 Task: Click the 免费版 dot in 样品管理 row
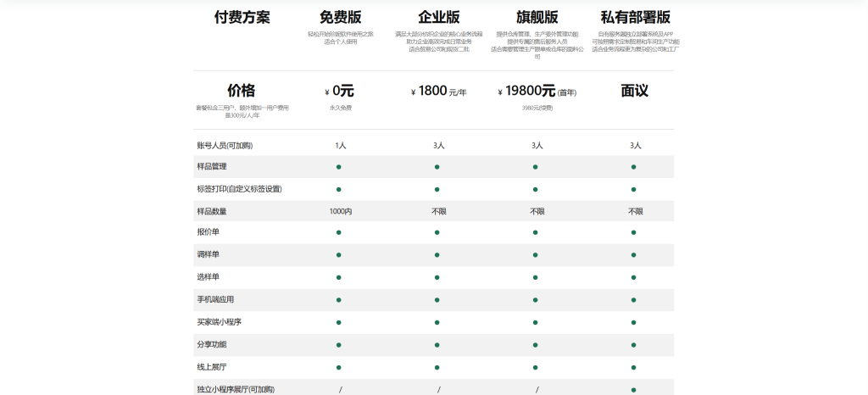(339, 167)
